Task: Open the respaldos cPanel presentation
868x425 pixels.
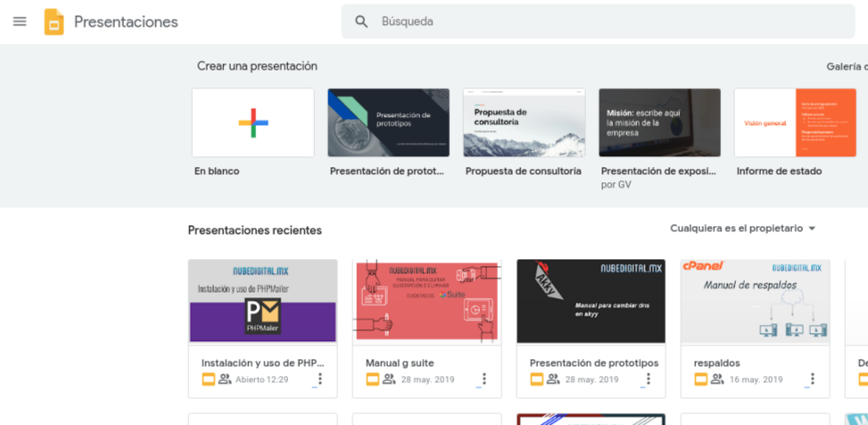Action: tap(755, 302)
